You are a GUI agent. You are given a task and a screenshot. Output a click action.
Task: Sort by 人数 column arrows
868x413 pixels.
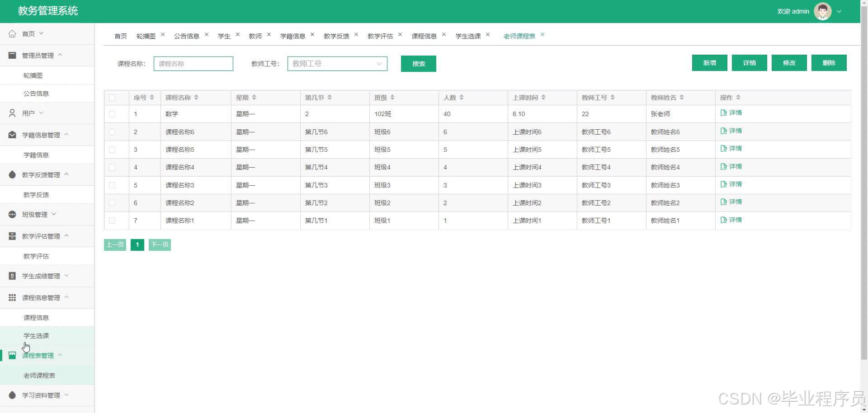click(462, 98)
